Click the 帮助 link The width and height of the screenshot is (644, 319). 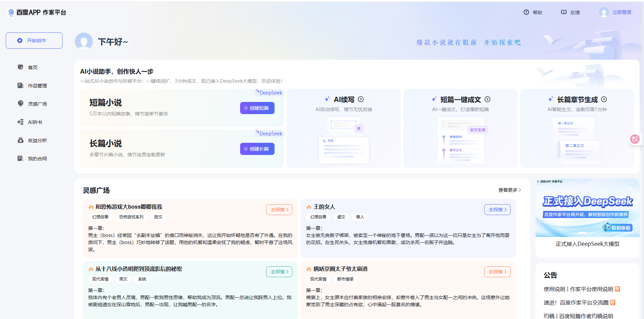tap(537, 12)
